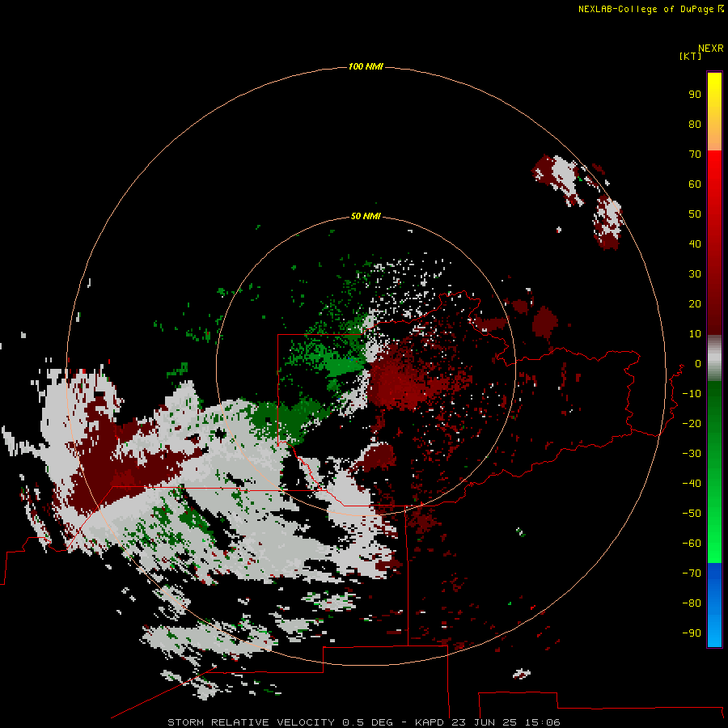Click the 90 value on velocity scale
This screenshot has width=728, height=728.
pyautogui.click(x=695, y=95)
